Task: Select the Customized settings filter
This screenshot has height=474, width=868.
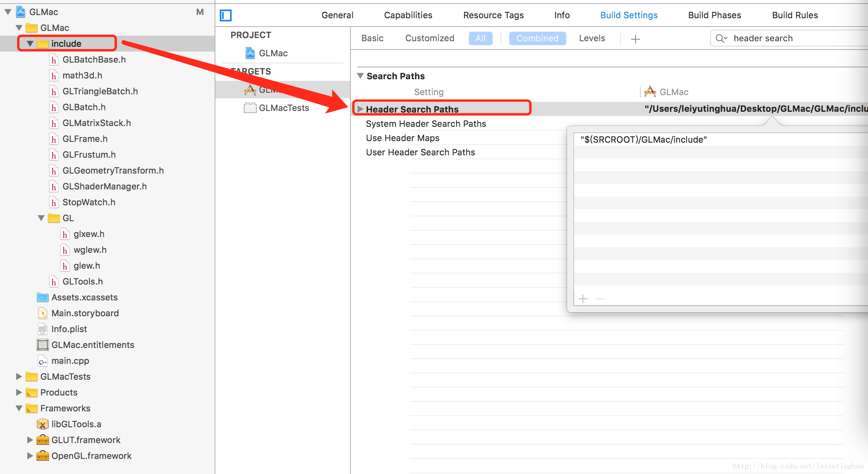Action: [x=430, y=38]
